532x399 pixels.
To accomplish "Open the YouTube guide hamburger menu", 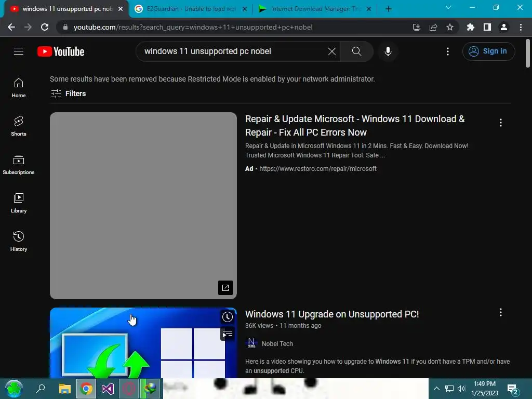I will (19, 51).
